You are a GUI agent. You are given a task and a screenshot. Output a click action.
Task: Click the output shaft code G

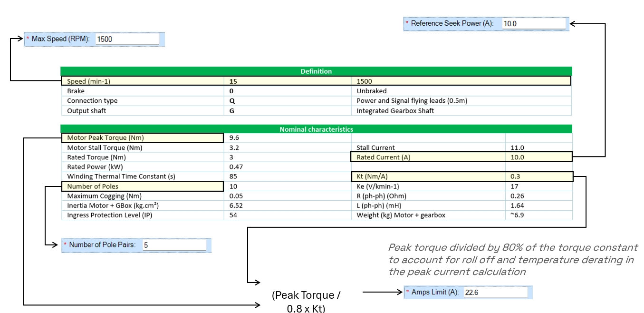[232, 111]
